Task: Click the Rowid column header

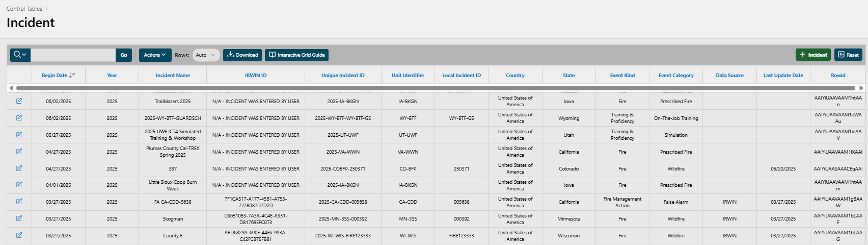Action: (838, 75)
